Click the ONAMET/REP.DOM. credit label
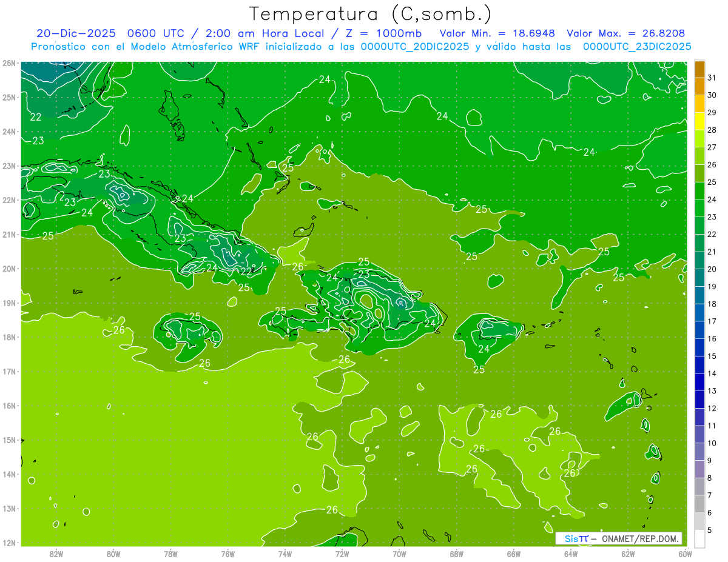 point(640,538)
